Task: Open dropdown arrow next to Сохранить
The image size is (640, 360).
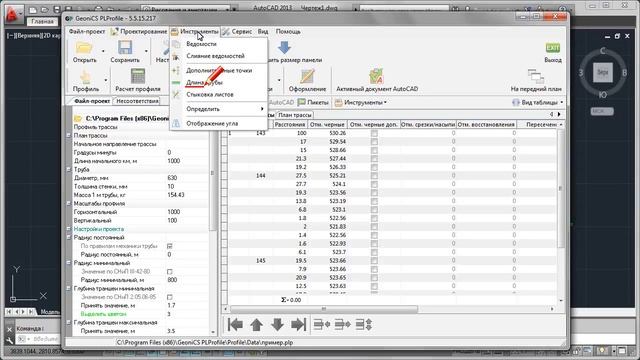Action: [146, 51]
